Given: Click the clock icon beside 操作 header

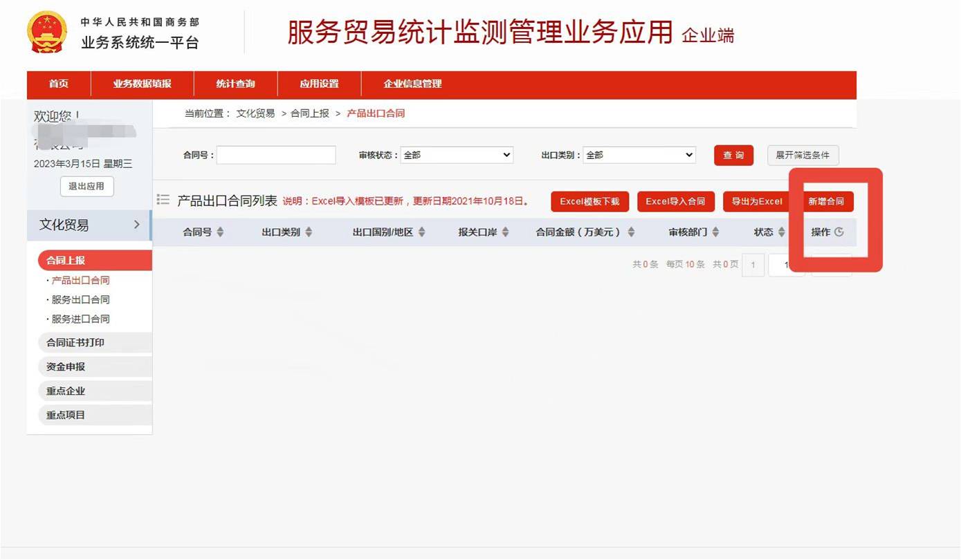Looking at the screenshot, I should [x=839, y=232].
